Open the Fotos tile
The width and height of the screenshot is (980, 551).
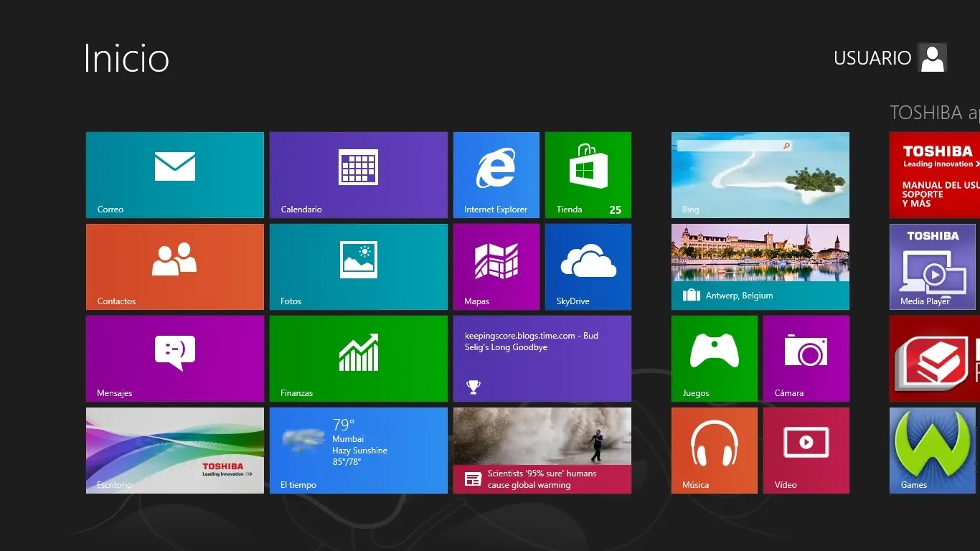tap(359, 267)
